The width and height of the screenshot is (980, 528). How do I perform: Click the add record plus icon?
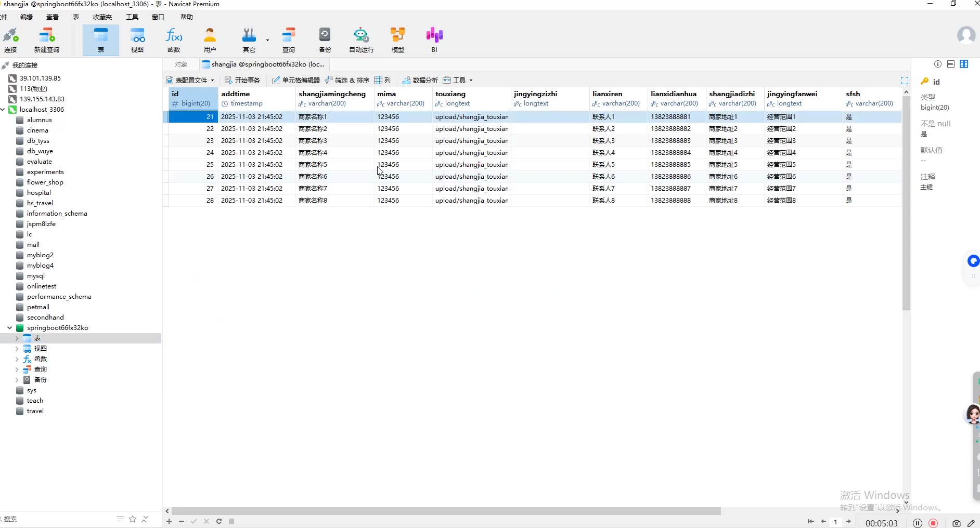(x=169, y=521)
